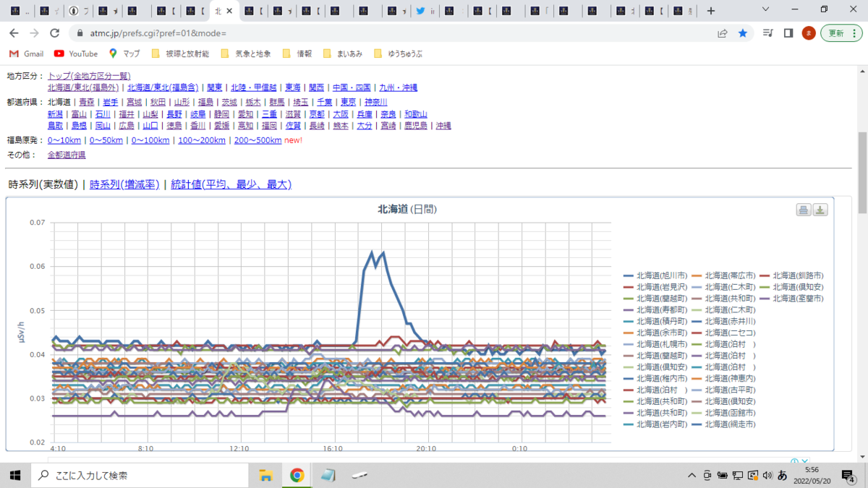The width and height of the screenshot is (868, 488).
Task: Open the YouTube bookmark
Action: pyautogui.click(x=76, y=53)
